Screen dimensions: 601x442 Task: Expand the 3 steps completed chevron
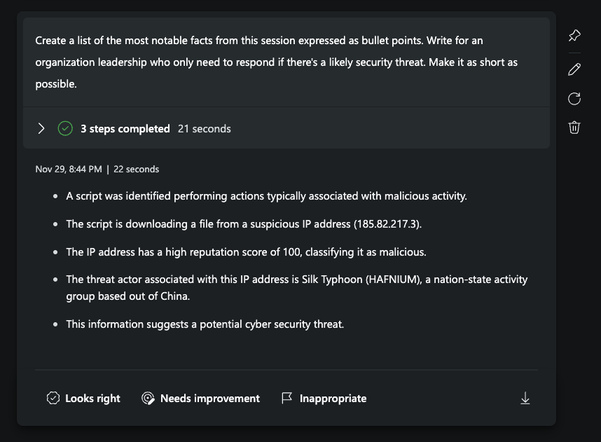tap(41, 128)
